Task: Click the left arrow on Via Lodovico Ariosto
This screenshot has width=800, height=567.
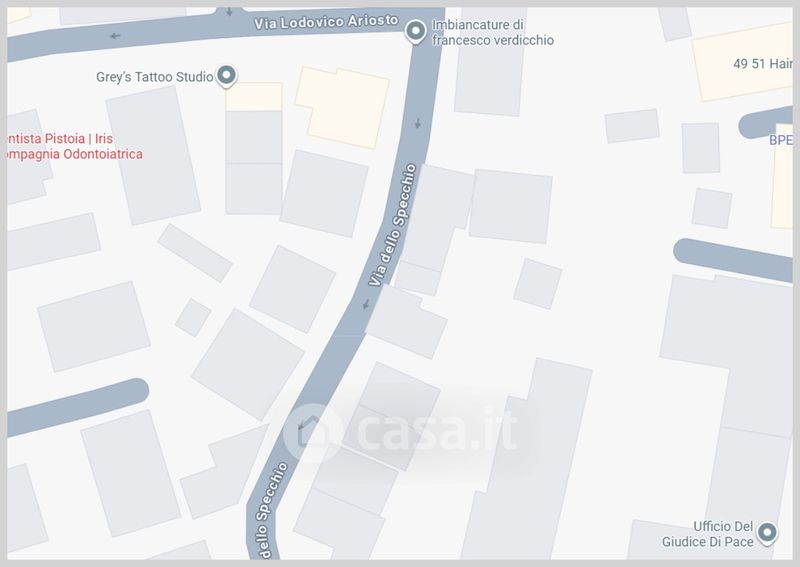Action: click(115, 36)
